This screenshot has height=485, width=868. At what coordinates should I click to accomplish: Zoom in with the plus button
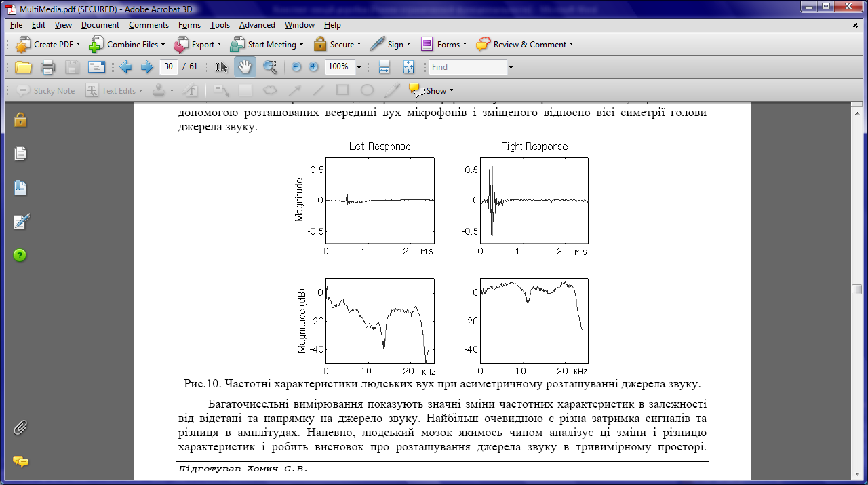pos(313,67)
